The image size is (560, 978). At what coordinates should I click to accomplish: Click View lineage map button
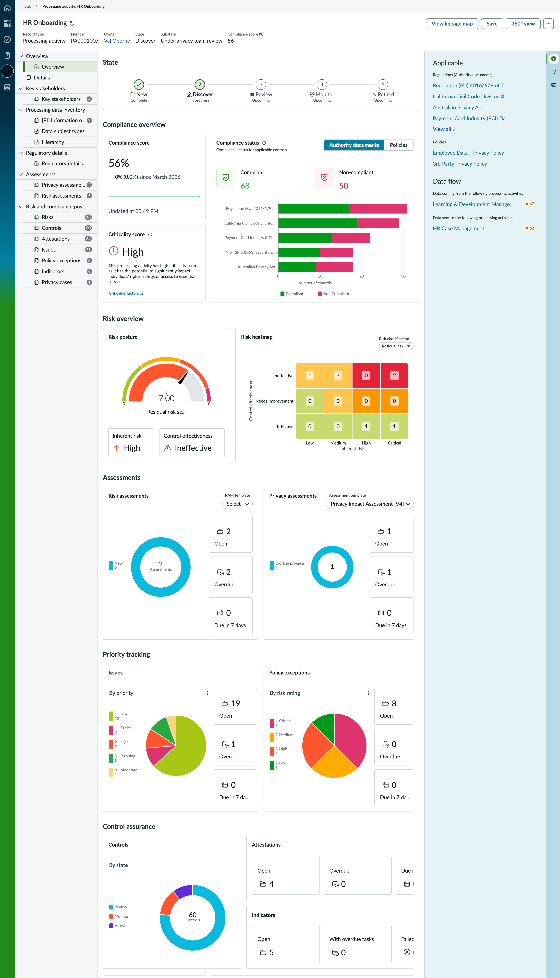tap(452, 24)
